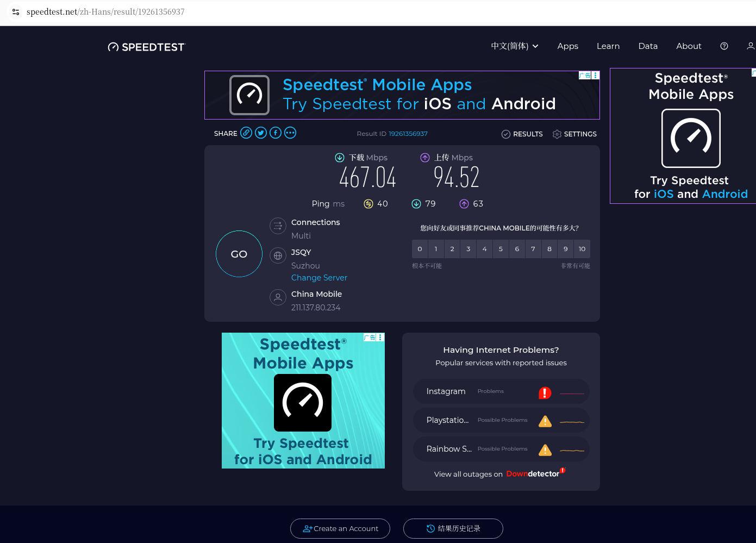Copy result link via share link icon
The height and width of the screenshot is (543, 756).
pos(246,133)
